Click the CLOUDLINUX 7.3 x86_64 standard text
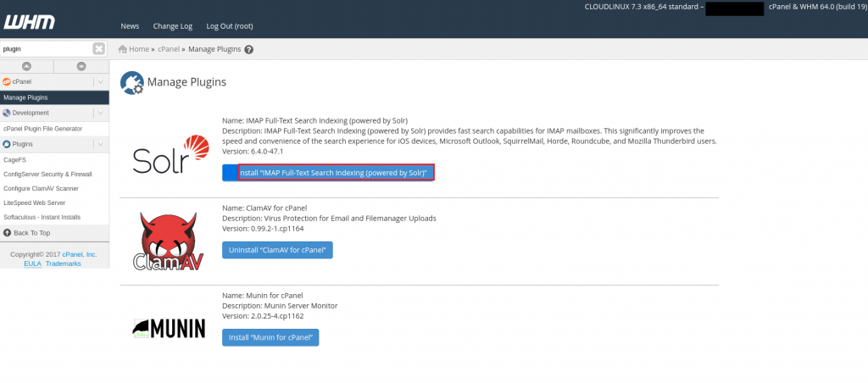This screenshot has height=383, width=868. [643, 8]
